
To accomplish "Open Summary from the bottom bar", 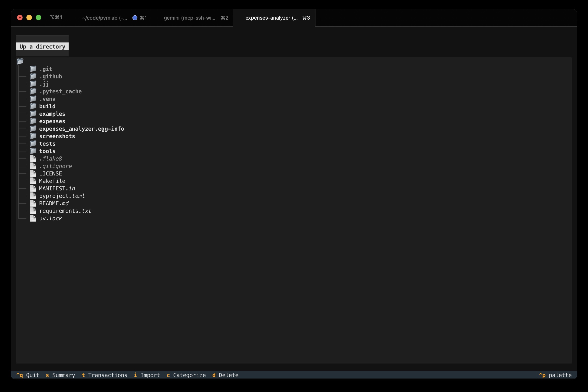I will tap(60, 375).
